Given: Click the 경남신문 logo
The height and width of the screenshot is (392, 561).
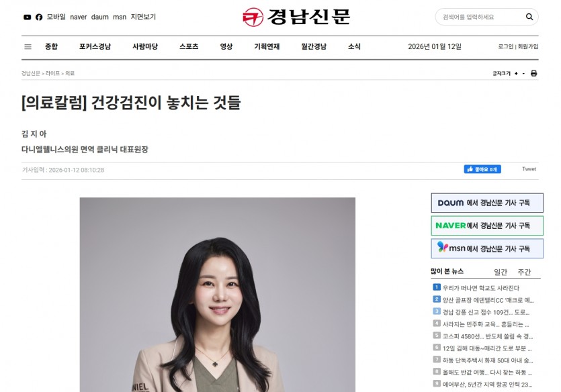Looking at the screenshot, I should (296, 17).
